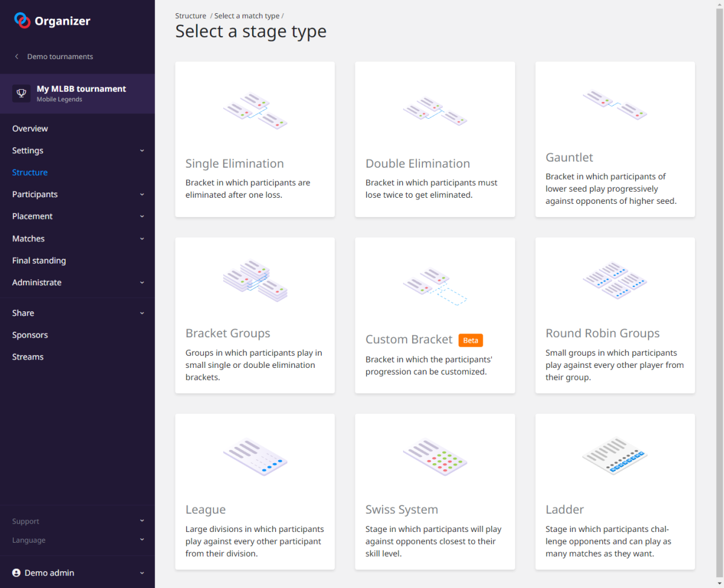Expand the Settings sidebar section
The height and width of the screenshot is (588, 724).
(x=142, y=151)
